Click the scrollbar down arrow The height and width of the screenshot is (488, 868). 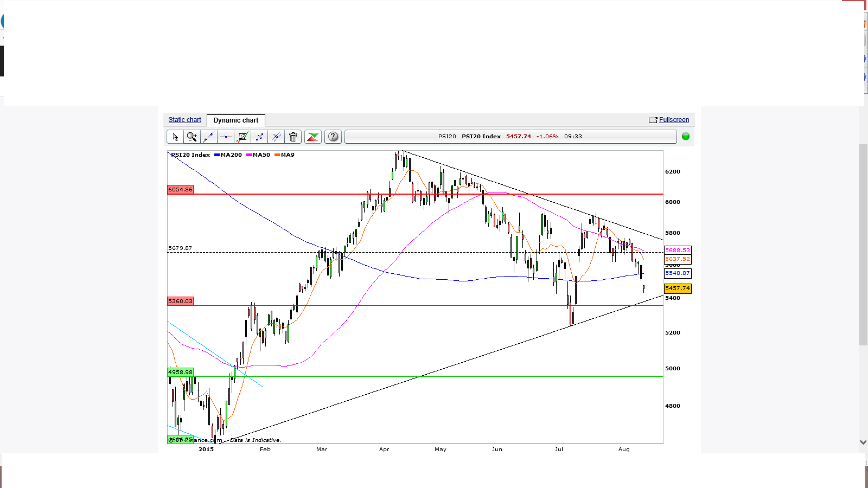(863, 442)
